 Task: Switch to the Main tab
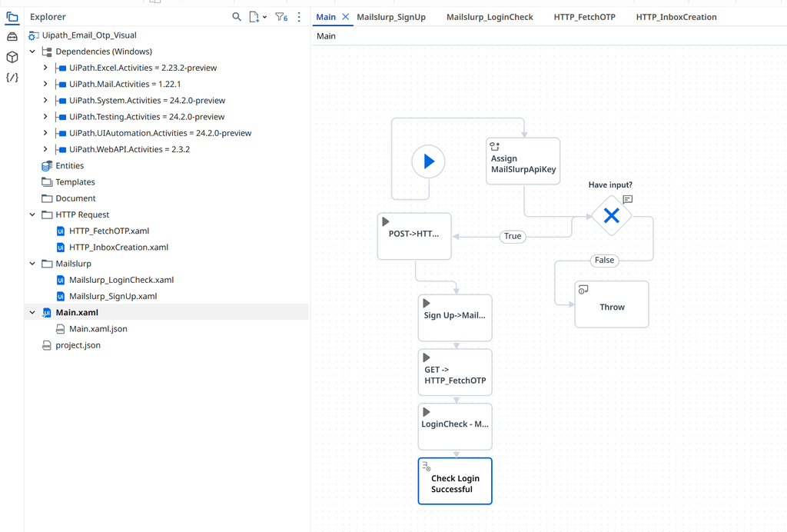coord(326,17)
